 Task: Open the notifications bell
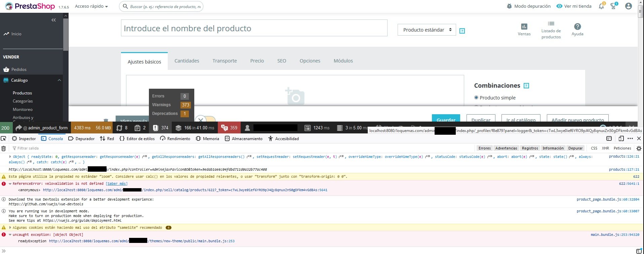[x=601, y=6]
